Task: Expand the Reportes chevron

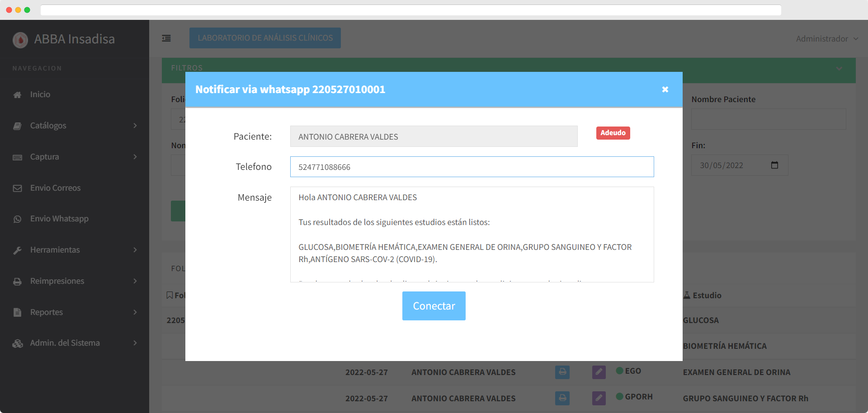Action: pos(135,312)
